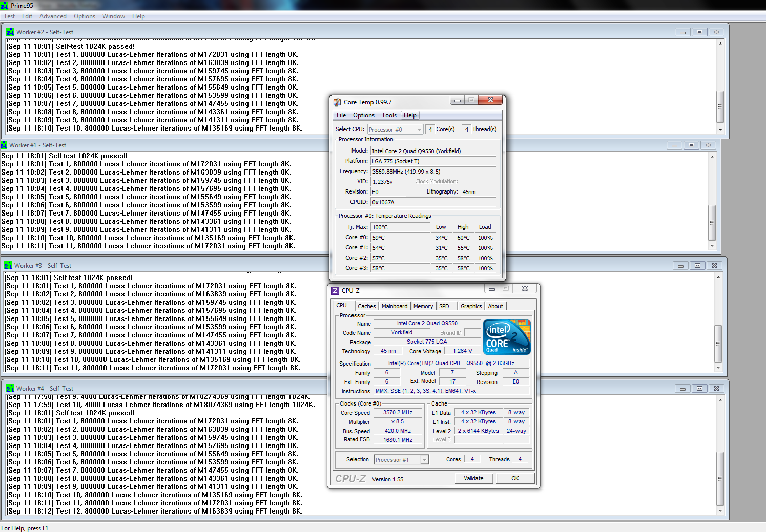
Task: Switch to the Memory tab in CPU-Z
Action: click(423, 306)
